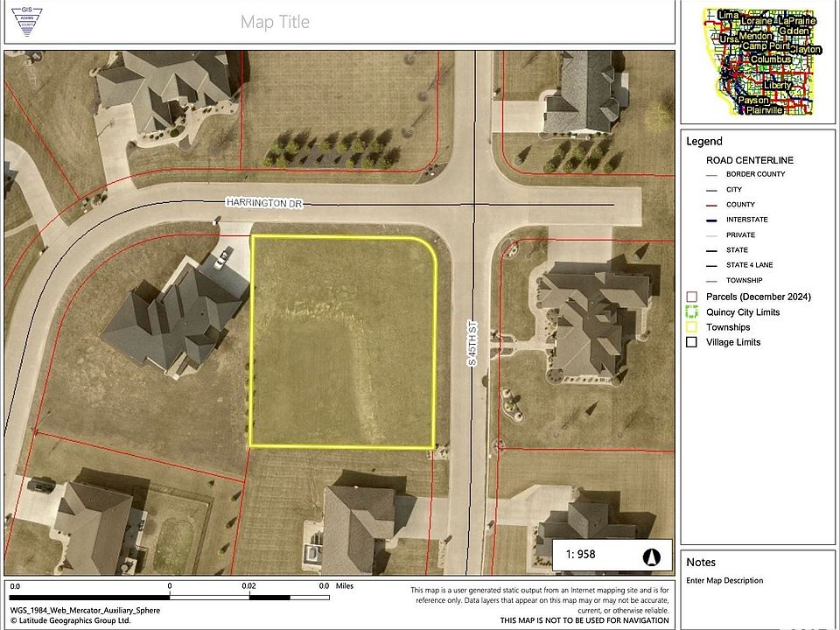Click the user generated static output disclaimer
Viewport: 840px width, 630px height.
[540, 600]
